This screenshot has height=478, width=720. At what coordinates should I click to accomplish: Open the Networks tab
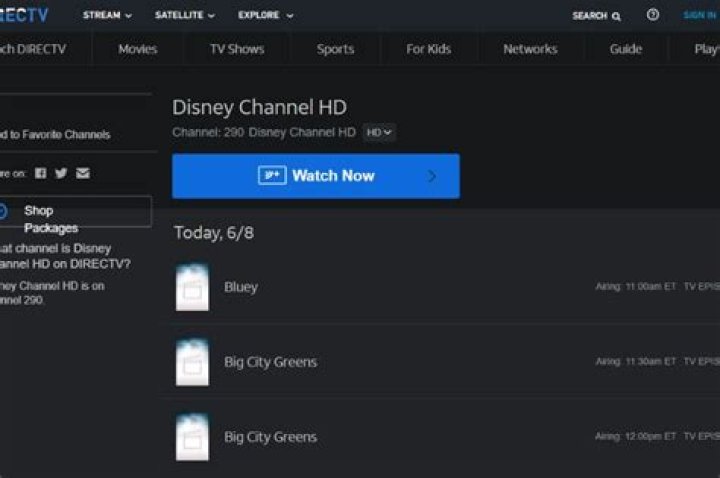pos(530,49)
